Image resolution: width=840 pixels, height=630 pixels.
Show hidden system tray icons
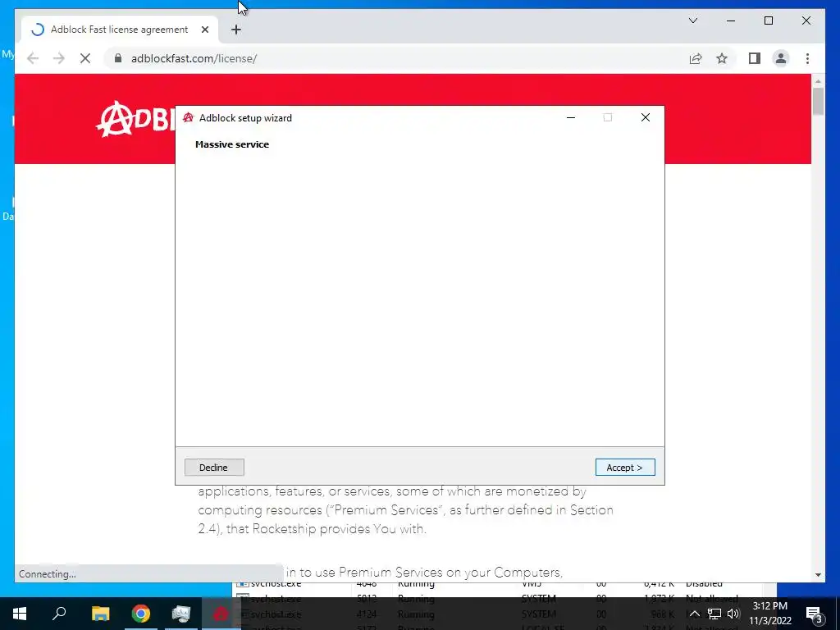click(694, 614)
